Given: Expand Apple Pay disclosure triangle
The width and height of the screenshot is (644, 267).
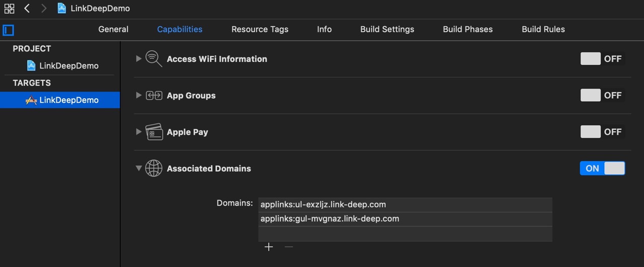Looking at the screenshot, I should pyautogui.click(x=138, y=132).
